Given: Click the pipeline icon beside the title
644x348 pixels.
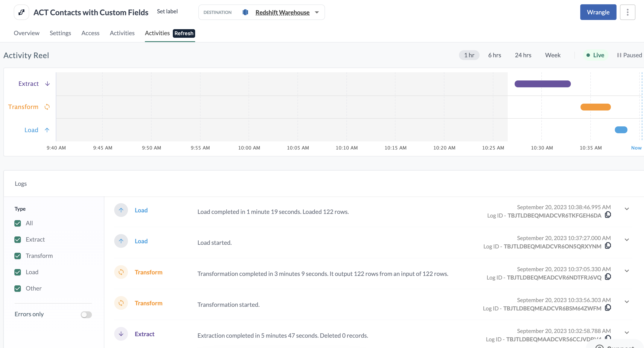Looking at the screenshot, I should pos(21,12).
